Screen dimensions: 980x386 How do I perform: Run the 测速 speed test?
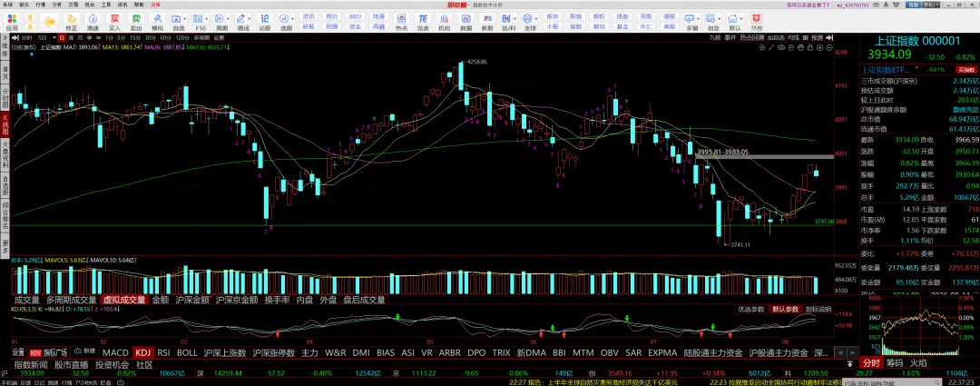pyautogui.click(x=93, y=21)
